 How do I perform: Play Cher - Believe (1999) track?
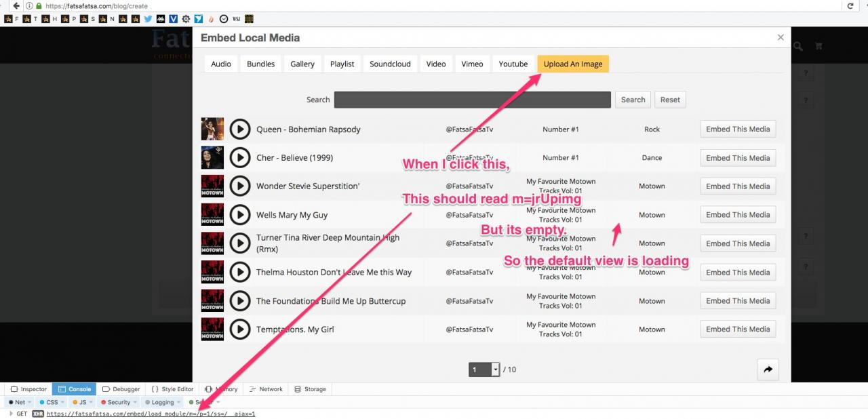240,157
